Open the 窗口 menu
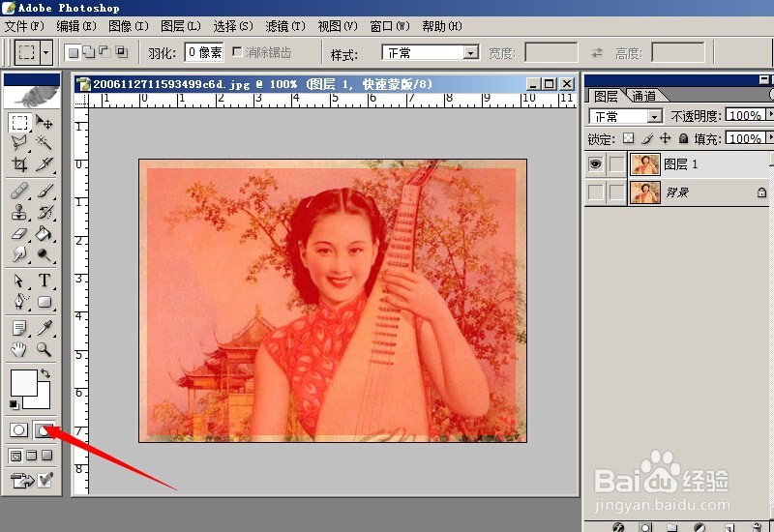Screen dimensions: 774x532 click(x=390, y=26)
